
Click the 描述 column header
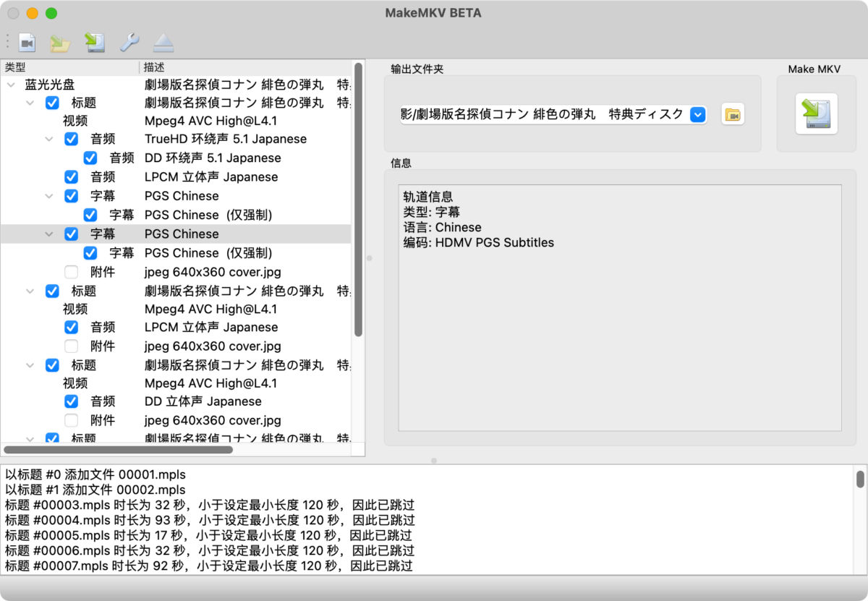point(244,67)
